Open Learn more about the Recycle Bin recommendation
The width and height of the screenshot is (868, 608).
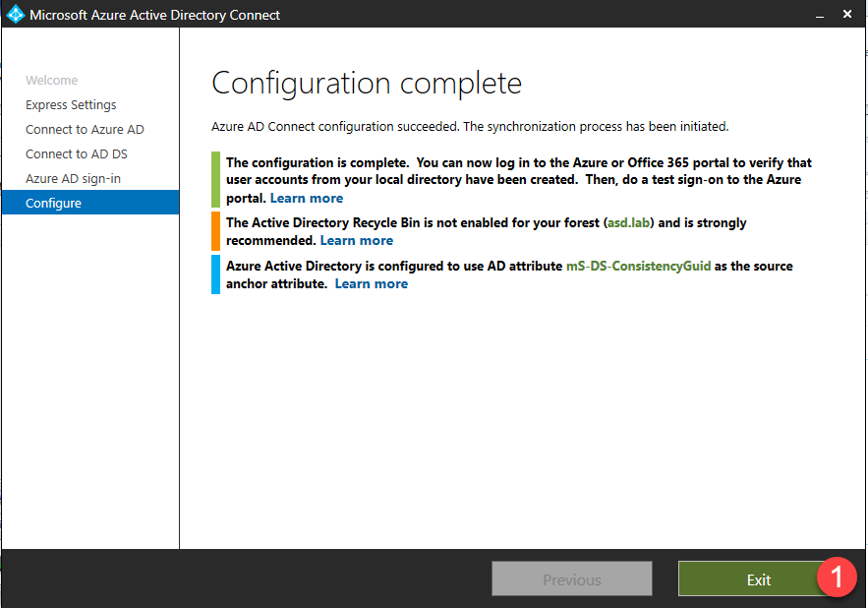356,240
